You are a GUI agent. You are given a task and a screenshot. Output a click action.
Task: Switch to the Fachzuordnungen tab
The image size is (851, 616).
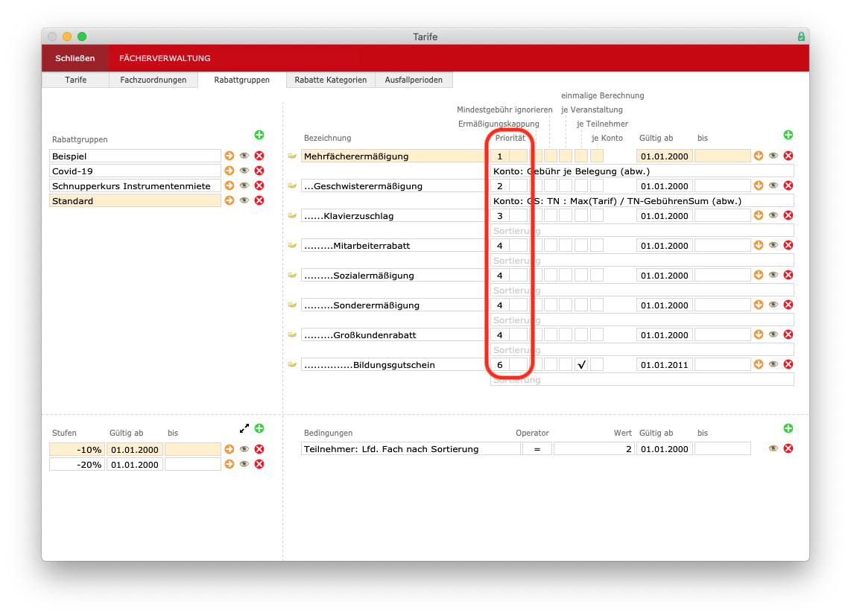(x=153, y=80)
